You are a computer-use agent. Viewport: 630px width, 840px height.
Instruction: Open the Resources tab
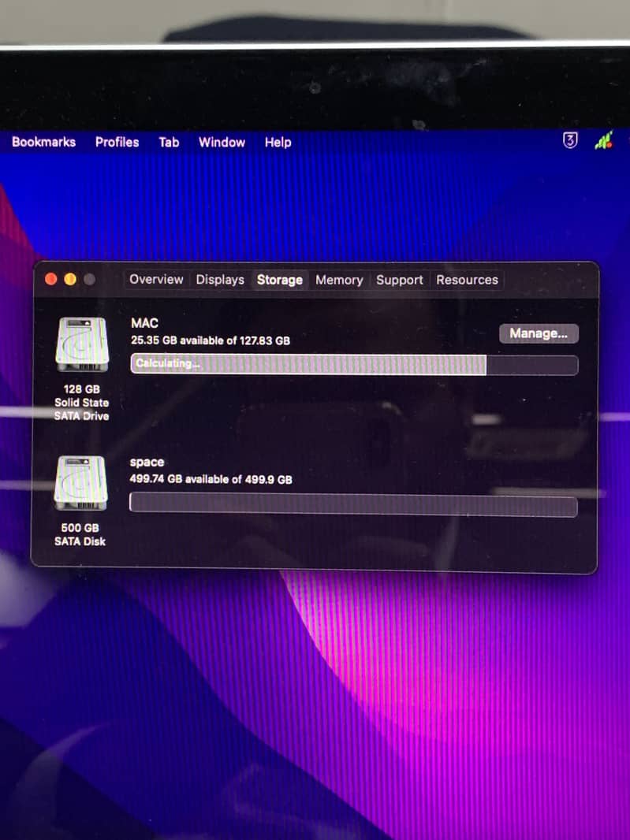coord(467,280)
